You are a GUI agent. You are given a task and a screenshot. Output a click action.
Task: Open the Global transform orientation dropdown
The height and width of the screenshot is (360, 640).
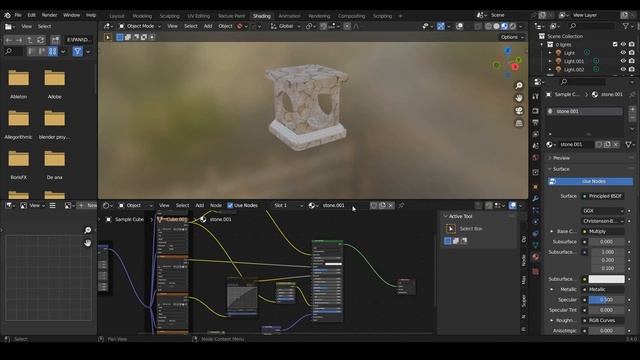(285, 26)
